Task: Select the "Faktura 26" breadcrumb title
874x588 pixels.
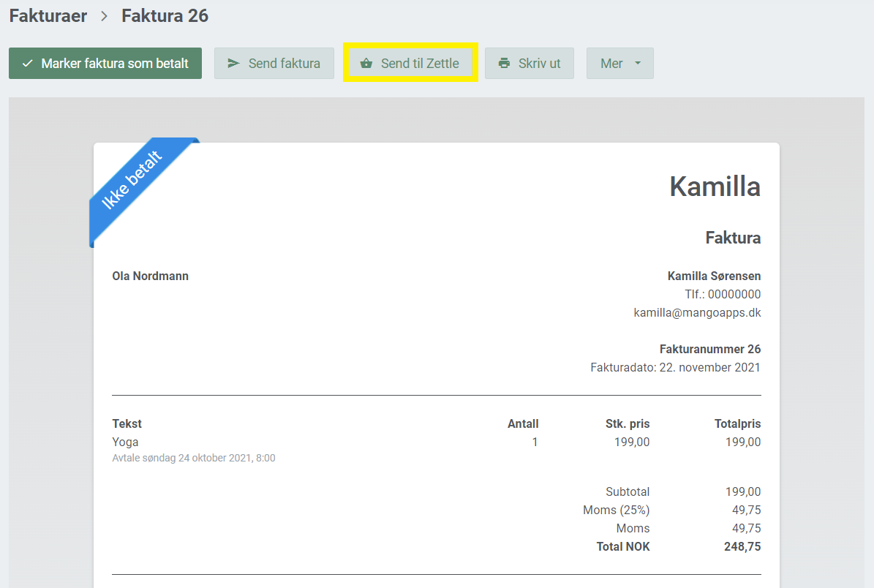Action: click(165, 15)
